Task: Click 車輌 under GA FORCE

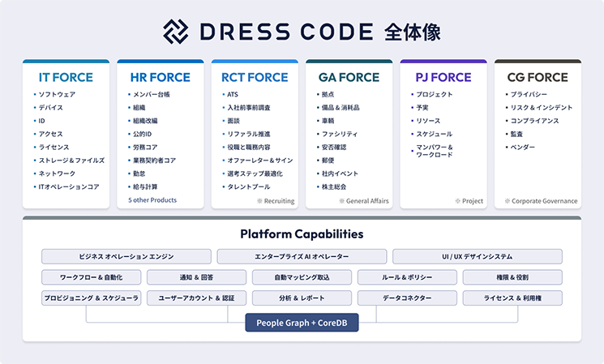Action: coord(328,121)
